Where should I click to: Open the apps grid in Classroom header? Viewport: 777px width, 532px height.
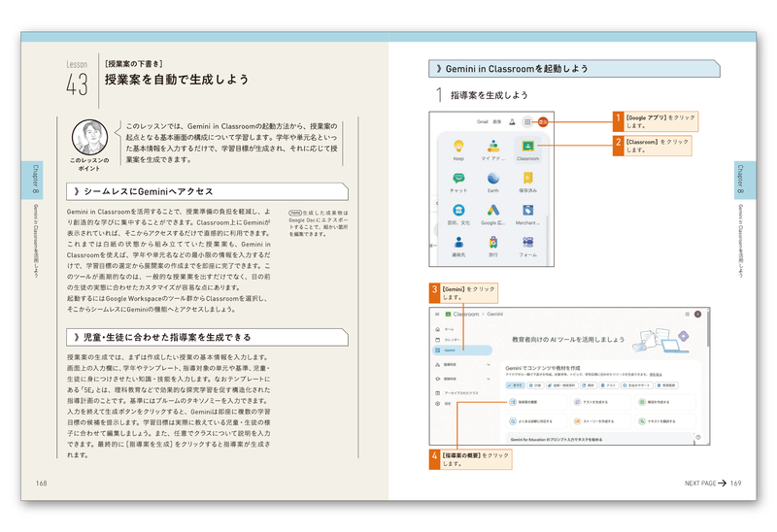688,314
